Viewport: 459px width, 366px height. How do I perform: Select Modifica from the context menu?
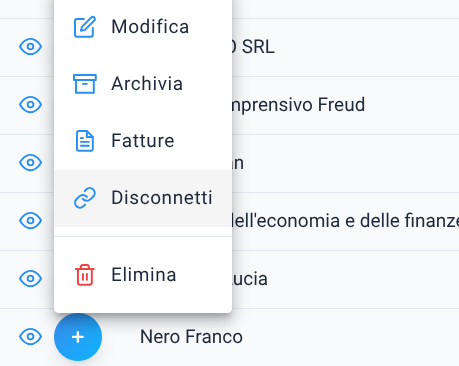143,27
